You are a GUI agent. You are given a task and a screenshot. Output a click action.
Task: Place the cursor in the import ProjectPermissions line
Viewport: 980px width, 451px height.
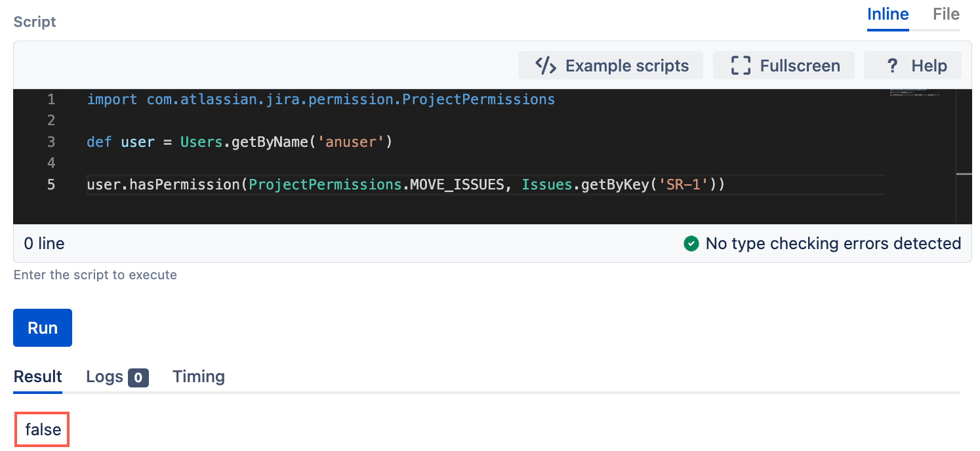[x=321, y=100]
